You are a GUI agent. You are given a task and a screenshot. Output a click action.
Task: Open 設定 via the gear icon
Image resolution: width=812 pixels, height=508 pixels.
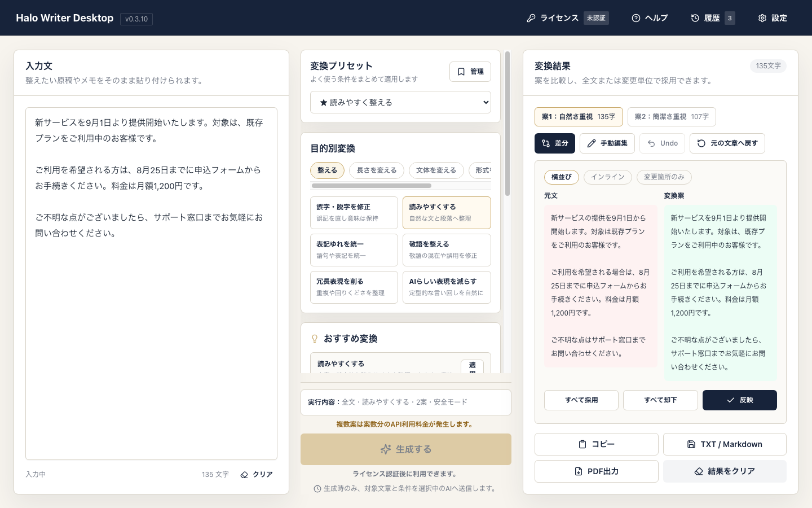click(762, 18)
